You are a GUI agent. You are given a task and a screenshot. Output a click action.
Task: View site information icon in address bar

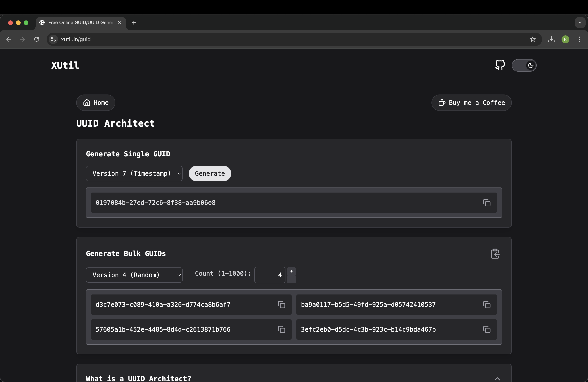[x=53, y=39]
